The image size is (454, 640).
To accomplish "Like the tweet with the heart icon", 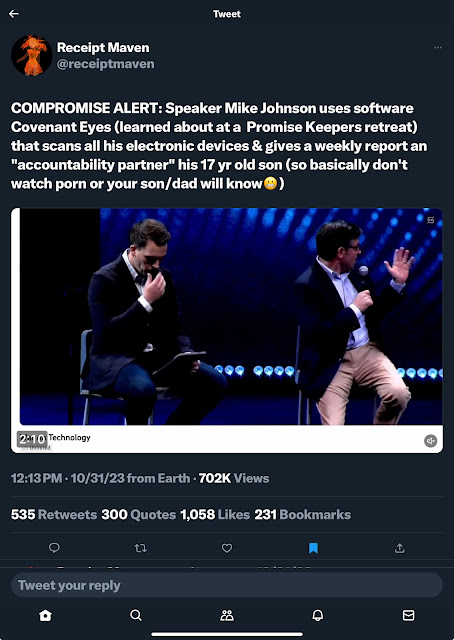I will [x=227, y=548].
